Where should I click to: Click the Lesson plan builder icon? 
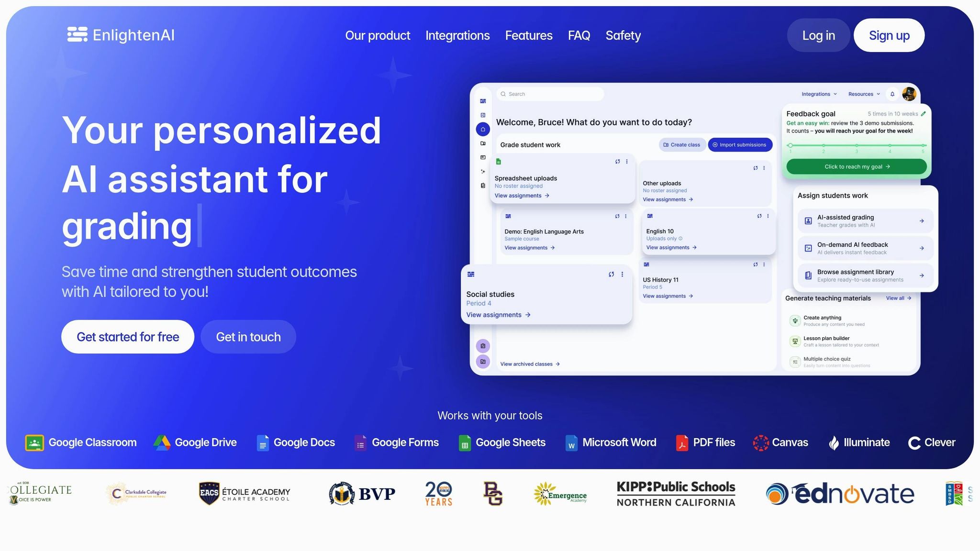pyautogui.click(x=795, y=342)
